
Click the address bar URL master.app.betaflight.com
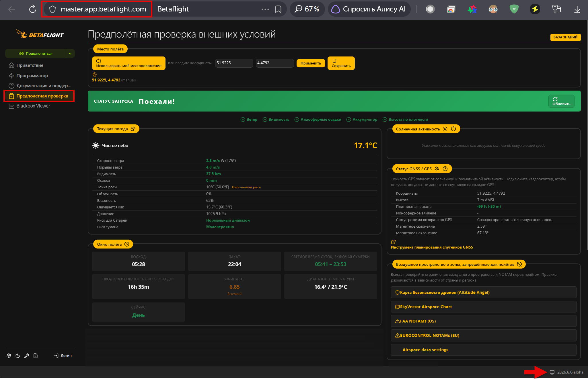[103, 9]
